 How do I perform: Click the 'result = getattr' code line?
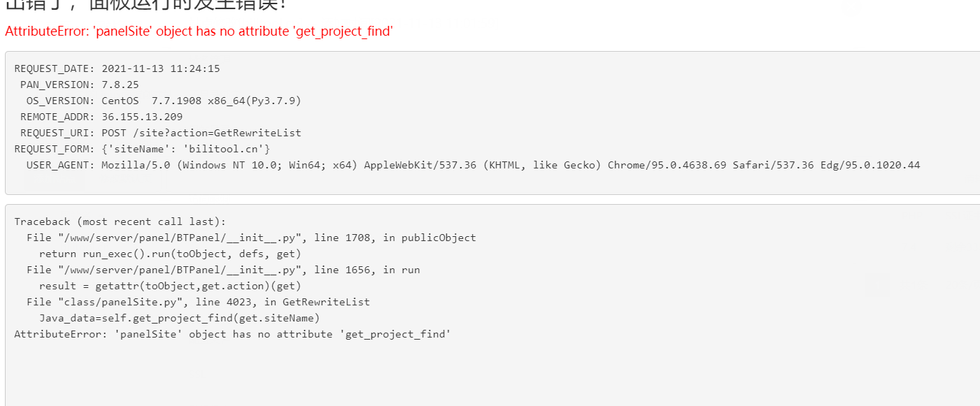point(170,286)
